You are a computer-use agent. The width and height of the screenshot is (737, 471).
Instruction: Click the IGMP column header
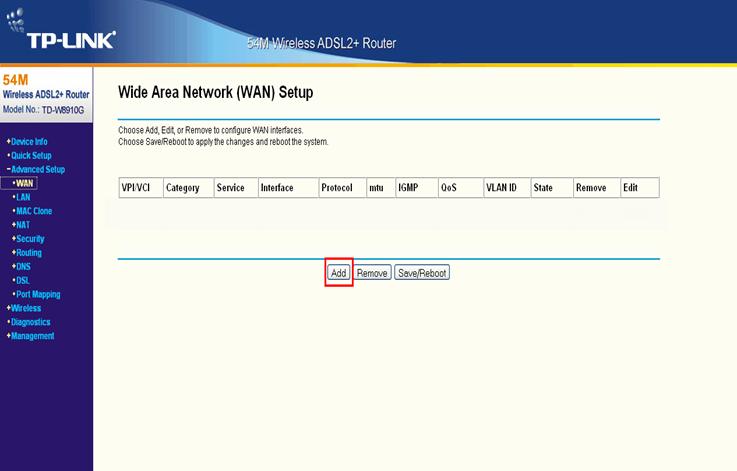pyautogui.click(x=416, y=188)
